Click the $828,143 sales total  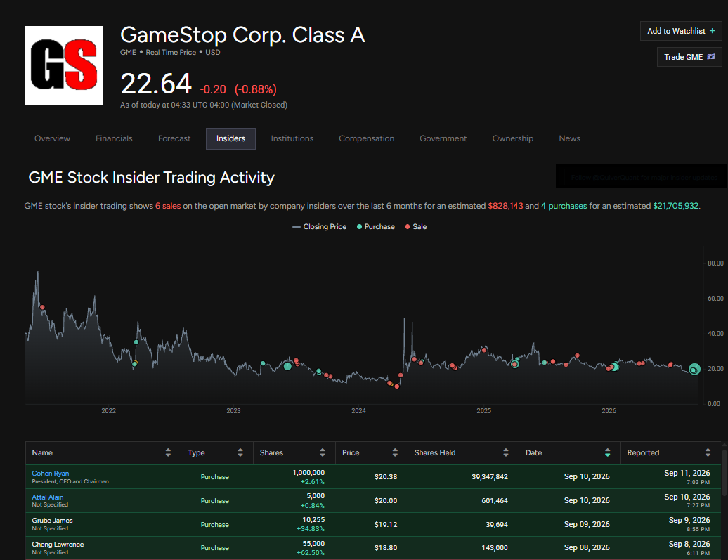tap(505, 206)
